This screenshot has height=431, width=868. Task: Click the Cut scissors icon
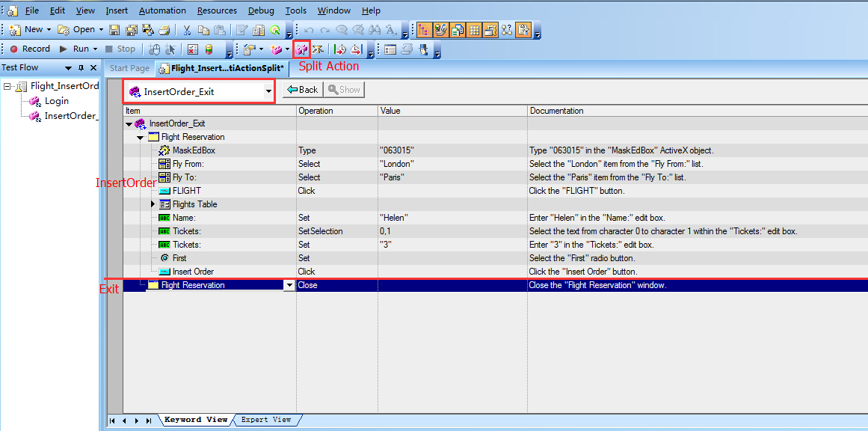[187, 30]
